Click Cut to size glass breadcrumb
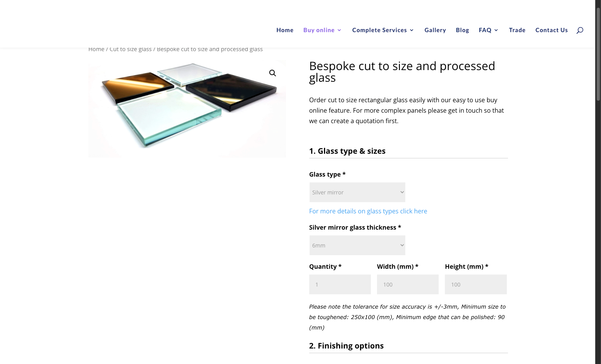Screen dimensions: 601x364 (131, 49)
